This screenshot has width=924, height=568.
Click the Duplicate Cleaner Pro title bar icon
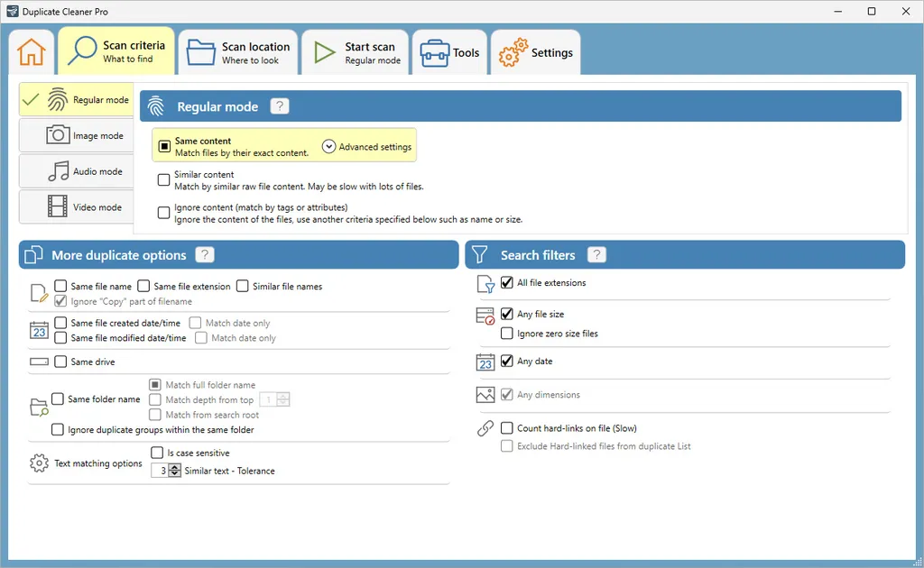point(13,11)
